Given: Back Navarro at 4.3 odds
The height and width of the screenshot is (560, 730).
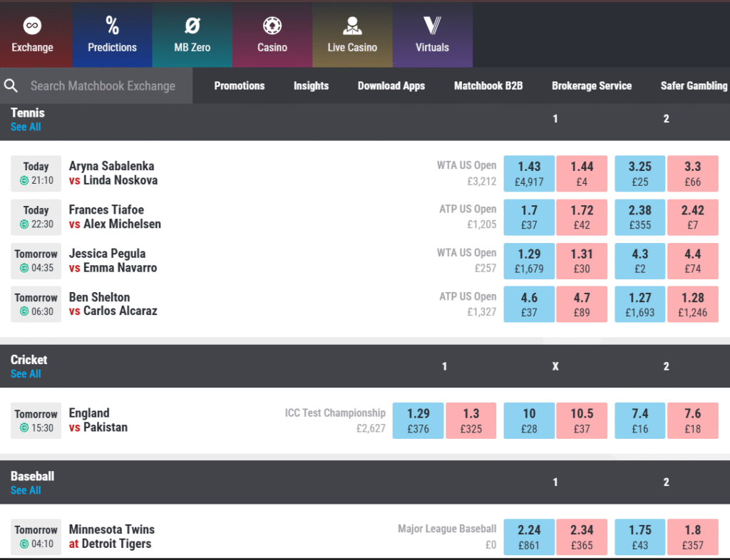Looking at the screenshot, I should click(639, 261).
